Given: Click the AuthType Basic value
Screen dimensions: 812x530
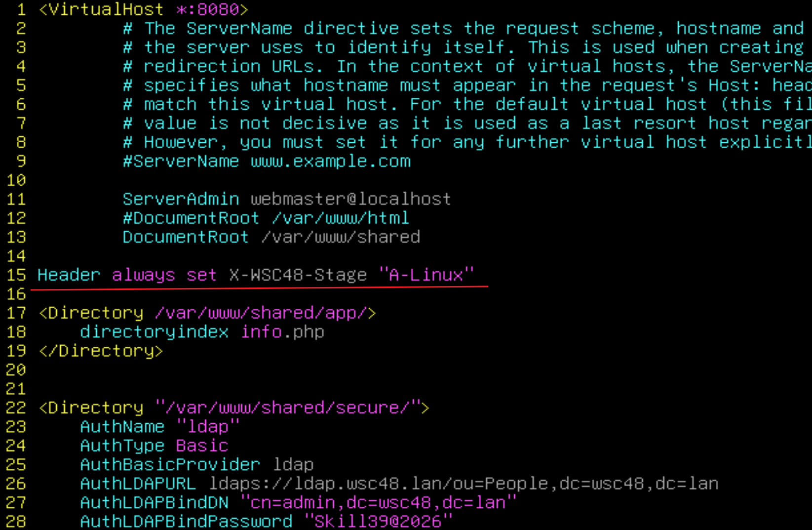Looking at the screenshot, I should tap(202, 446).
